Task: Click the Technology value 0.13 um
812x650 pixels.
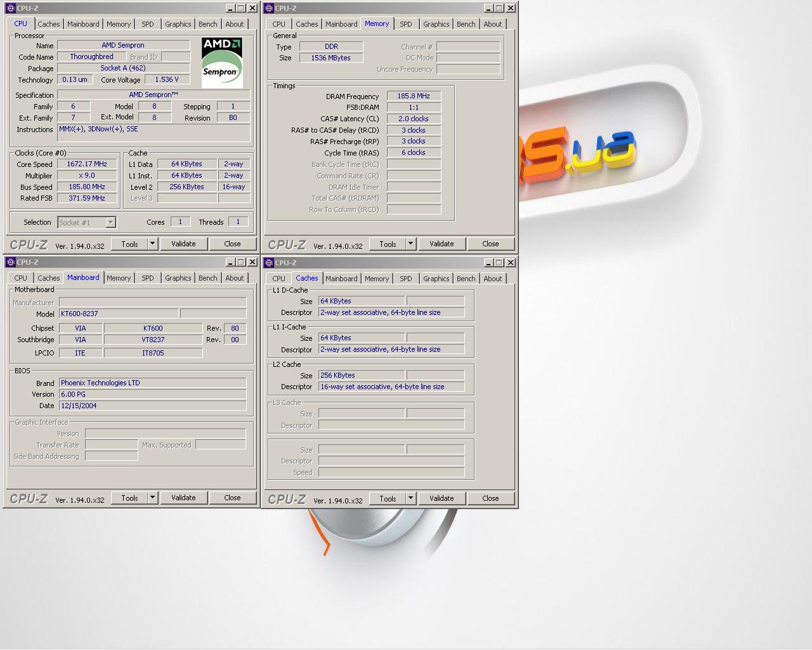Action: (x=75, y=79)
